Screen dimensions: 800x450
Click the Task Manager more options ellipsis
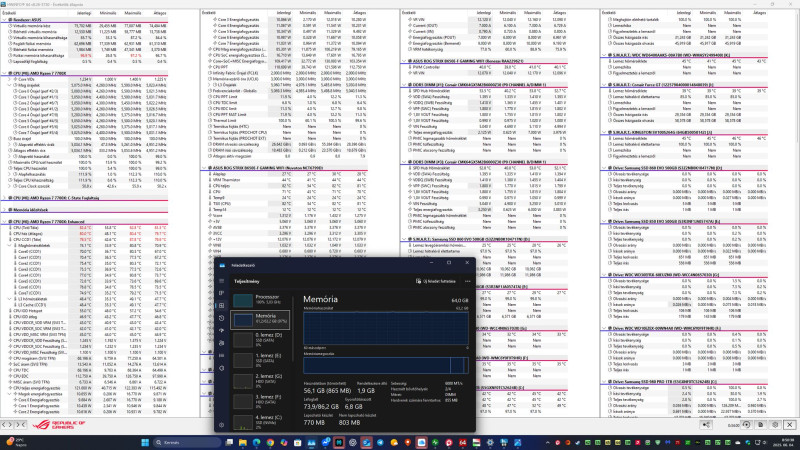click(x=467, y=281)
